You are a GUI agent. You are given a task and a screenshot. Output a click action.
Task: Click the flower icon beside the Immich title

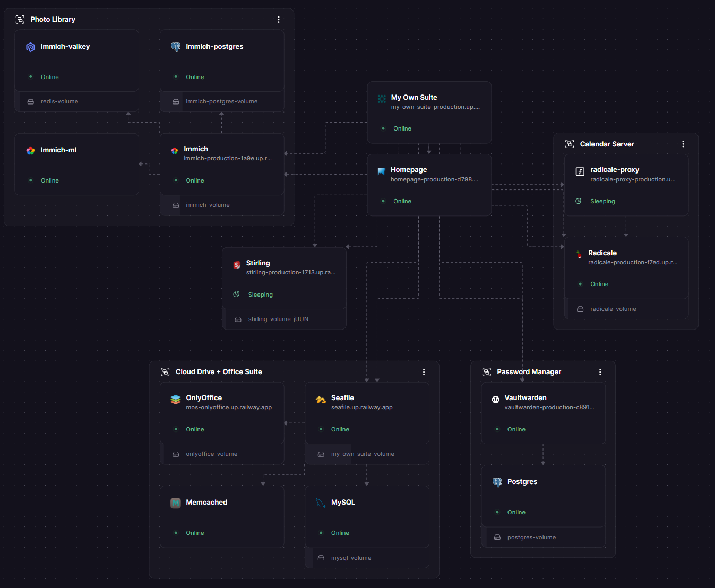click(175, 150)
